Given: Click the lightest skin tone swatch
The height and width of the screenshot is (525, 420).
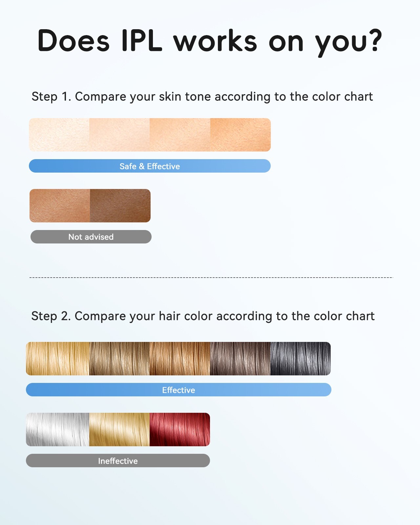Looking at the screenshot, I should 59,135.
